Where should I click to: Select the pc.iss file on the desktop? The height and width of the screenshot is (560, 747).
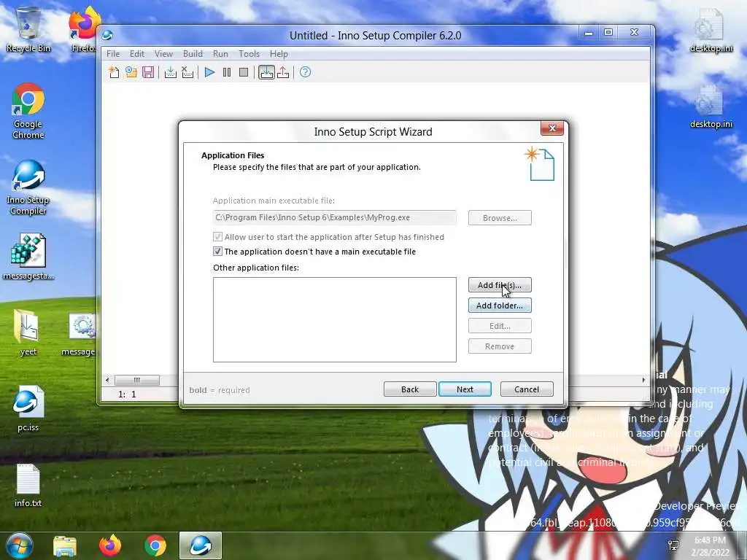[x=28, y=409]
